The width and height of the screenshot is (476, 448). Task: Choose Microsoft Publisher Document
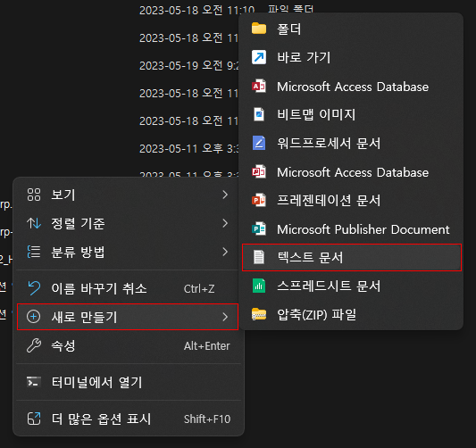point(352,229)
